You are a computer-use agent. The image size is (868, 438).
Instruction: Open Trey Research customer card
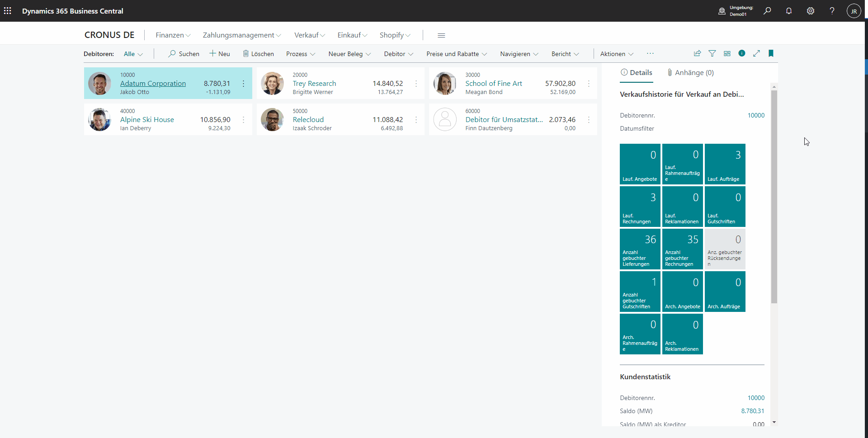click(x=314, y=84)
